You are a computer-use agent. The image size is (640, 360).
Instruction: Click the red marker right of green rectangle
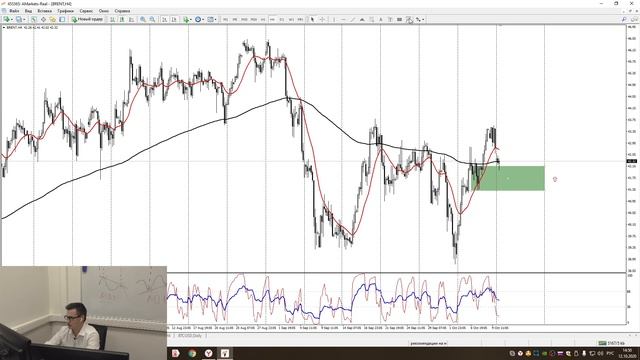pyautogui.click(x=555, y=179)
